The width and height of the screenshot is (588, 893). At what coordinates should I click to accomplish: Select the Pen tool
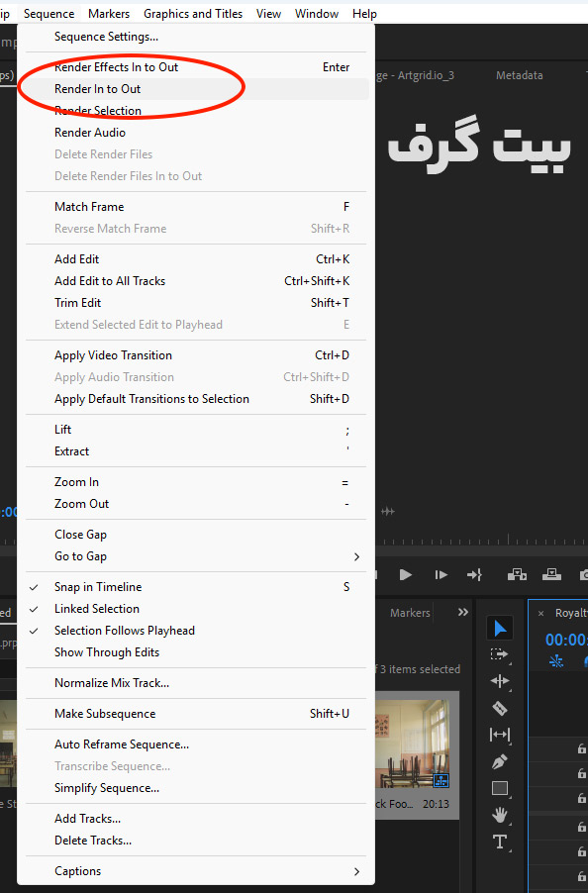[x=500, y=761]
